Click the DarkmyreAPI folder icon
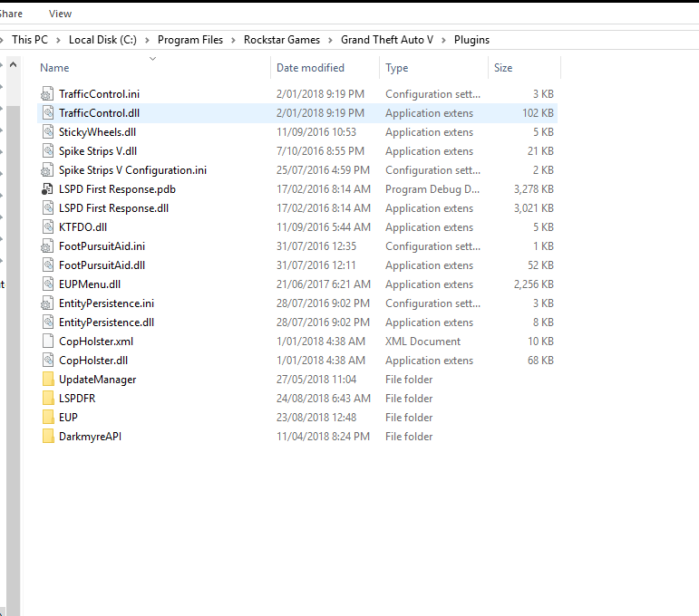Image resolution: width=699 pixels, height=616 pixels. [x=48, y=437]
